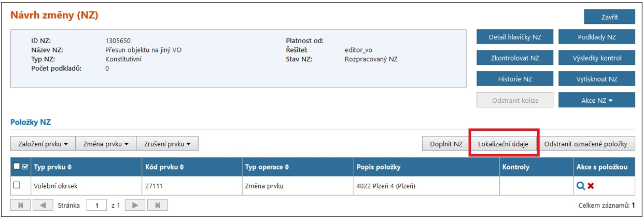Click the magnifier icon for Volební okrsek row
Viewport: 644px width, 219px height.
(581, 186)
